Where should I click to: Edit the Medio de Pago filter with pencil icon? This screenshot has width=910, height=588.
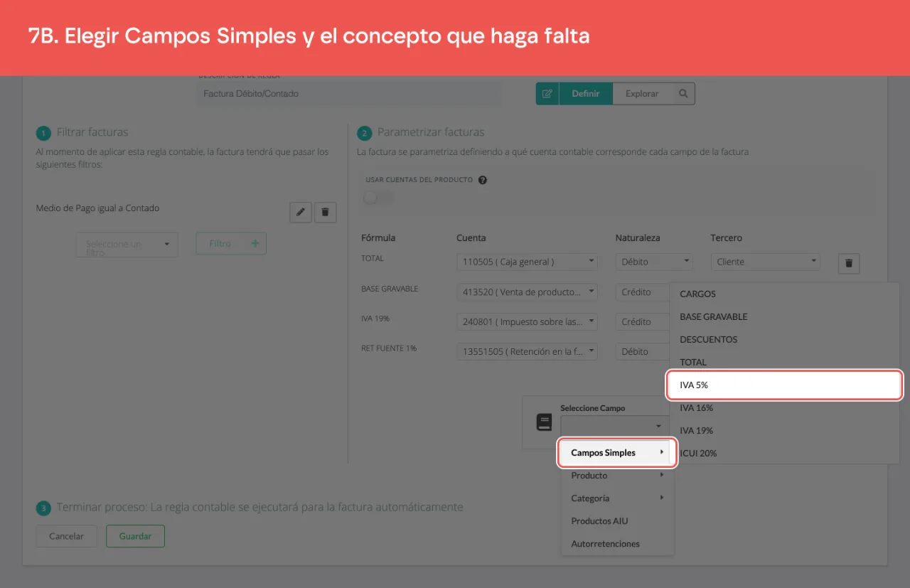(301, 212)
